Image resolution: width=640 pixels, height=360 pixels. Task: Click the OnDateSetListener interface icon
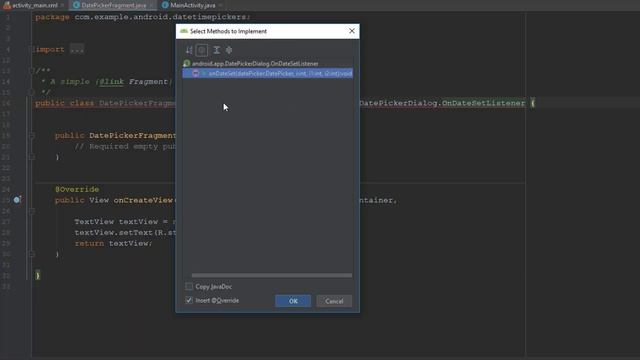click(187, 64)
